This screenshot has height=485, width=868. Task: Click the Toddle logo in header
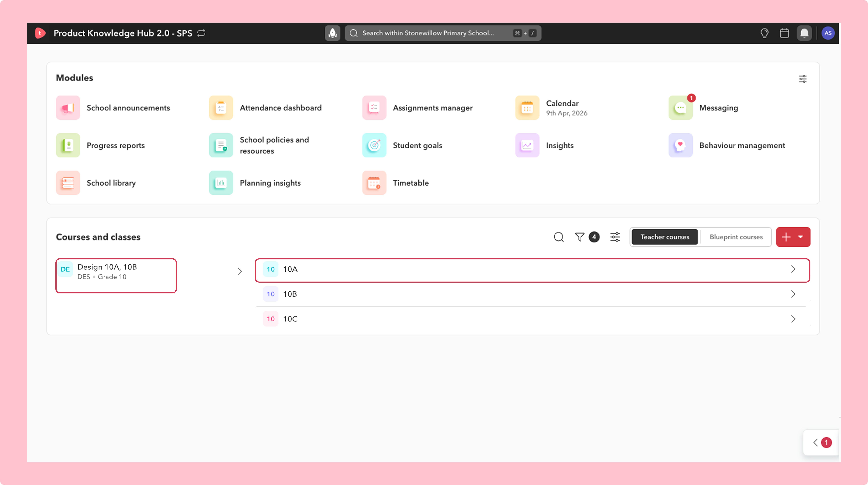coord(40,33)
